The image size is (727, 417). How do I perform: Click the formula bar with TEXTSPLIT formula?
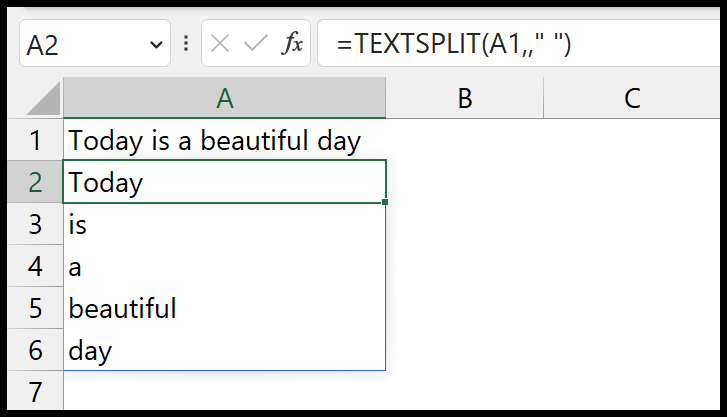[518, 44]
